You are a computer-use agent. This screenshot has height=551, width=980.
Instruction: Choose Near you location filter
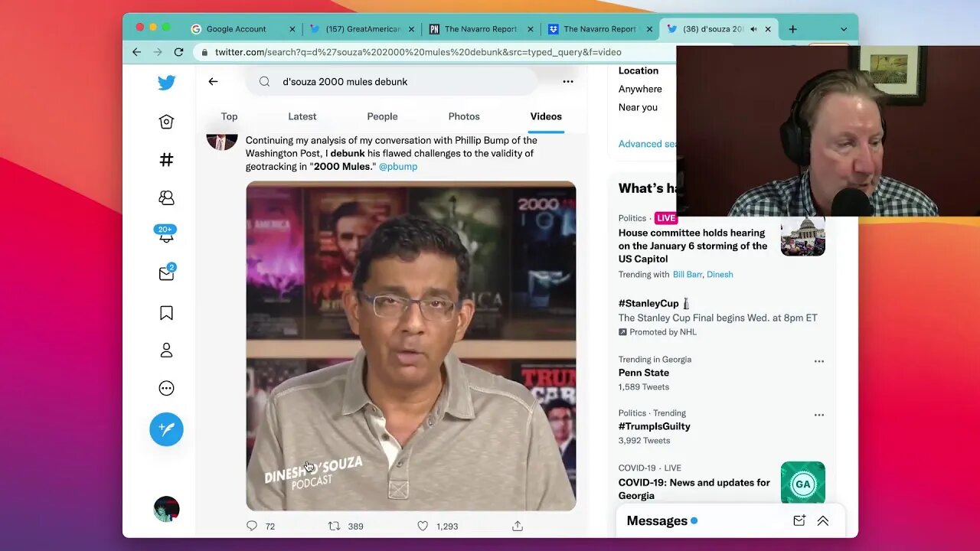[x=638, y=107]
